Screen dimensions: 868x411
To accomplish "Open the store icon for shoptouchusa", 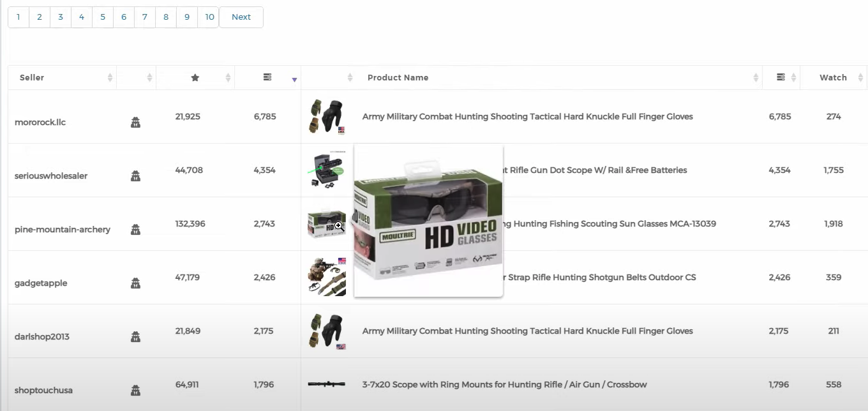I will tap(135, 391).
